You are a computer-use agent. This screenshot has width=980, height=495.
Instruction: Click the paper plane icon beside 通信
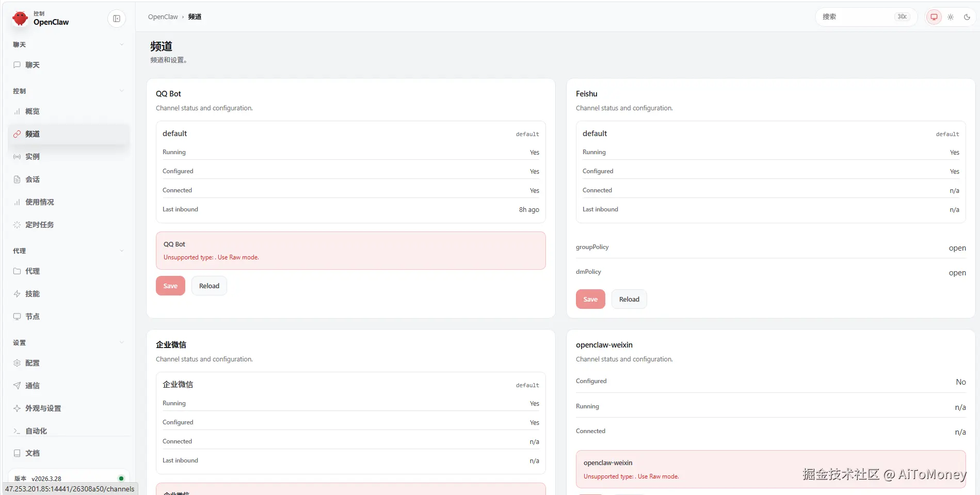(17, 386)
